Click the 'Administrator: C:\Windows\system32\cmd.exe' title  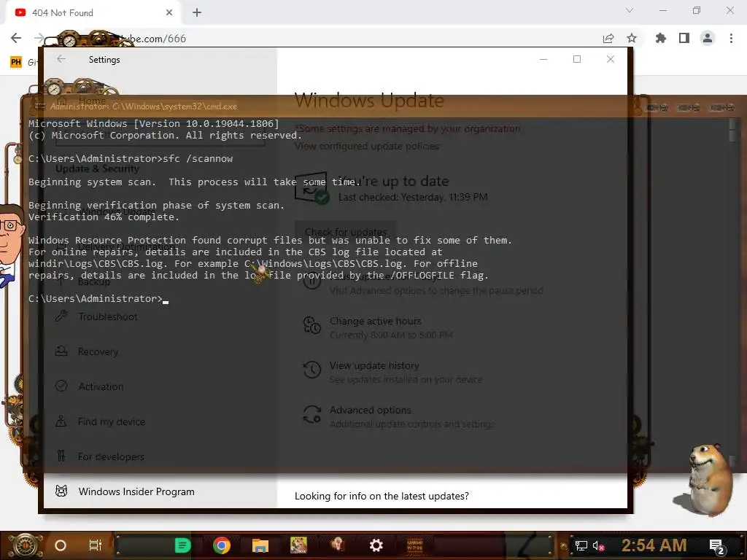point(144,106)
